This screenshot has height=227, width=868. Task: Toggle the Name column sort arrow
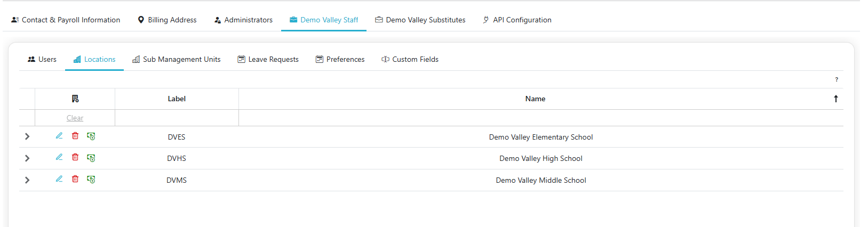coord(835,99)
